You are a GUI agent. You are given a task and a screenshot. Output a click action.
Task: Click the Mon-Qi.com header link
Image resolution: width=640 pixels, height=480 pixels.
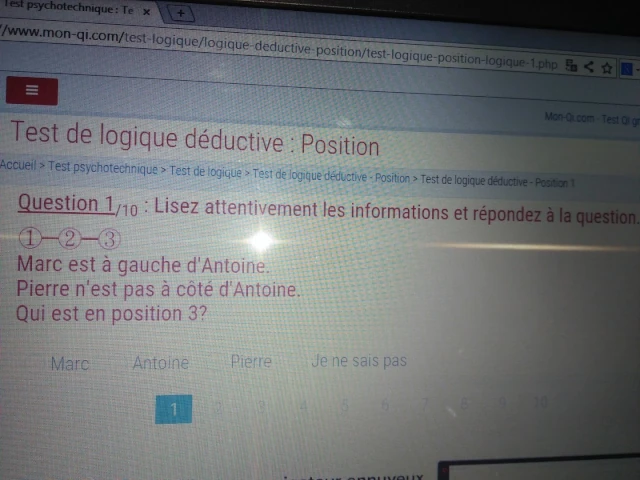pyautogui.click(x=570, y=117)
